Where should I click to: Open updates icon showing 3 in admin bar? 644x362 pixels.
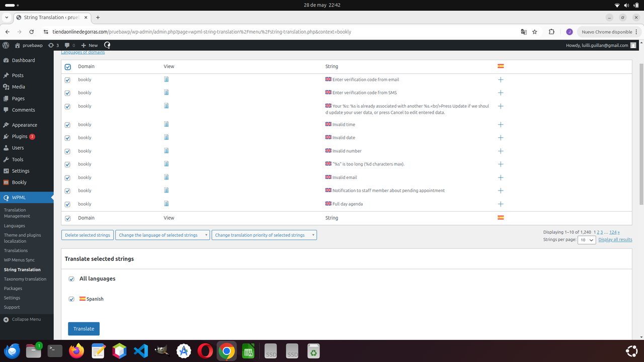[x=53, y=45]
